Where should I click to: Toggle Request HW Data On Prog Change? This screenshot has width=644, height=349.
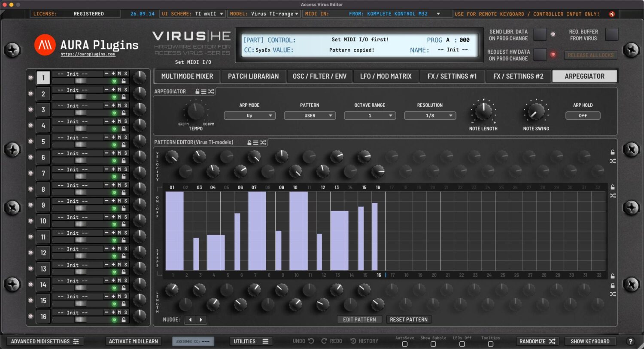coord(540,54)
